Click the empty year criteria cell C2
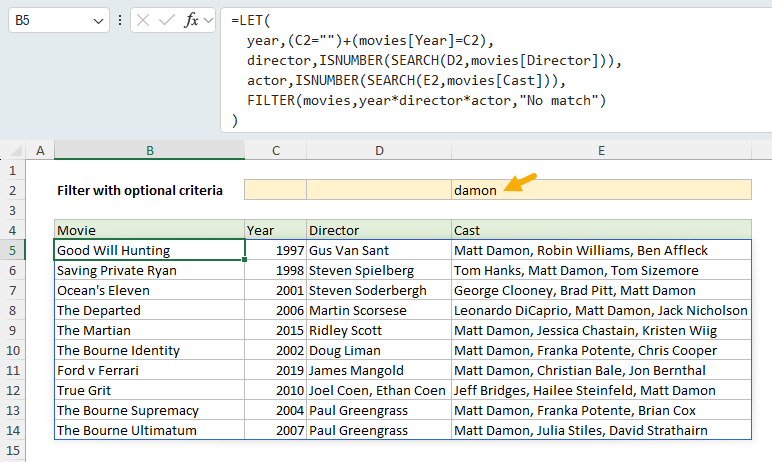The image size is (772, 462). pos(275,190)
